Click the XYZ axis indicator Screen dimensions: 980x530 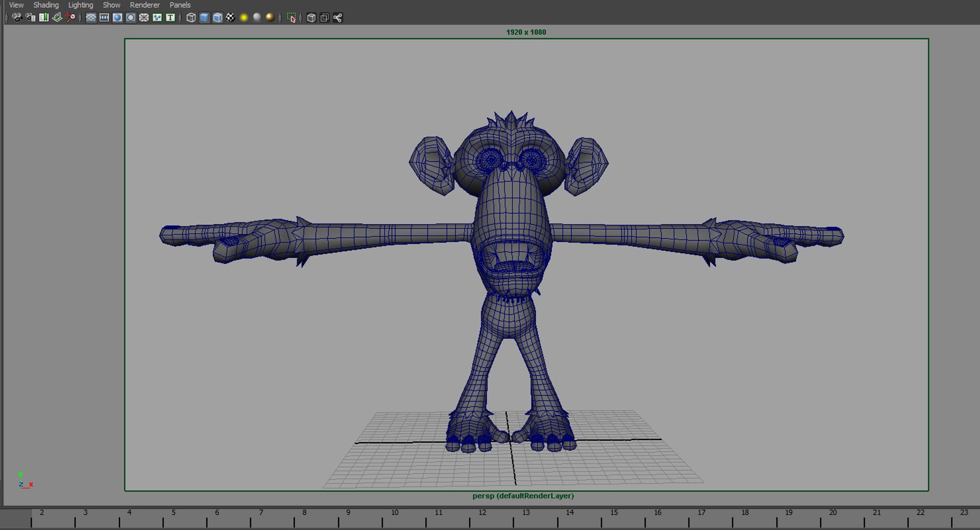pyautogui.click(x=25, y=480)
